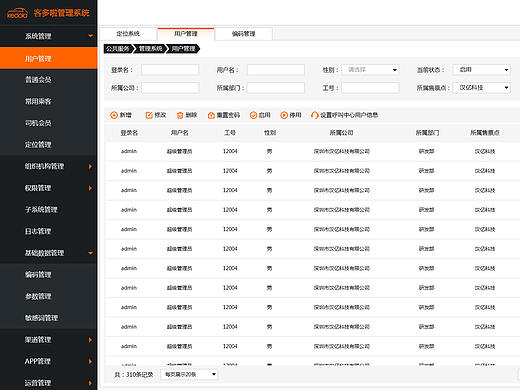Click the 修改 (edit) toolbar icon
This screenshot has width=520, height=390.
pyautogui.click(x=149, y=115)
